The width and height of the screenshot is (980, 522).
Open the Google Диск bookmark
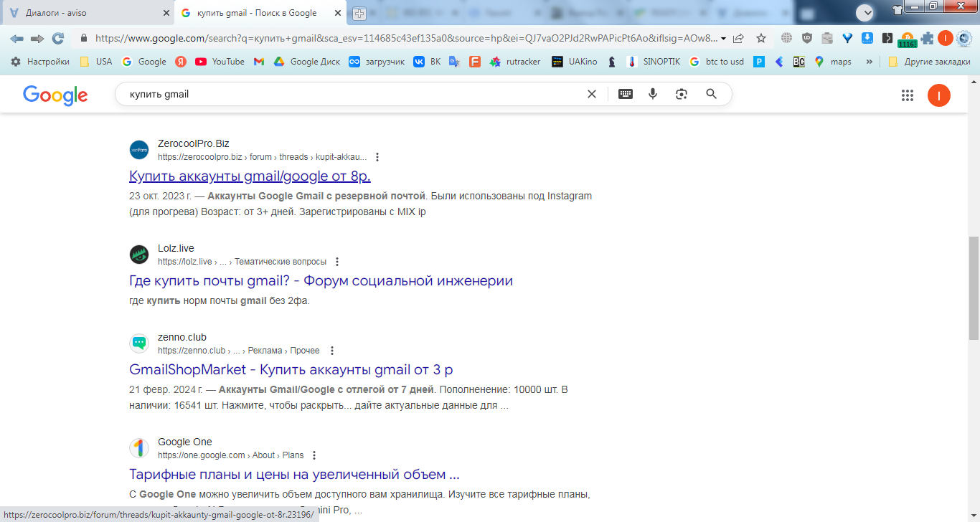click(x=307, y=62)
